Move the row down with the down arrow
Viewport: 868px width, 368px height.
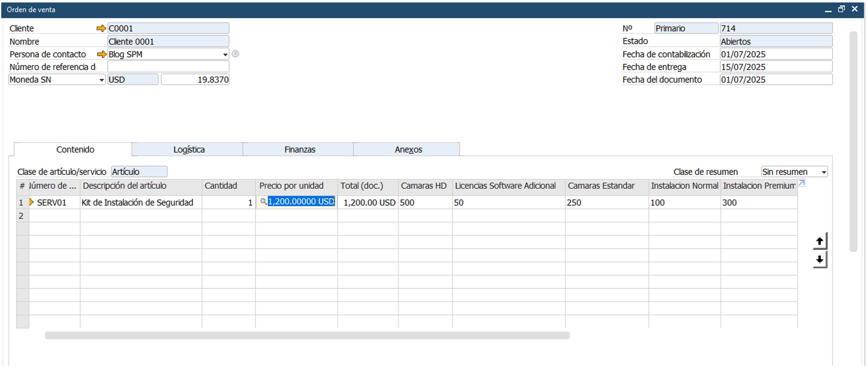coord(820,260)
